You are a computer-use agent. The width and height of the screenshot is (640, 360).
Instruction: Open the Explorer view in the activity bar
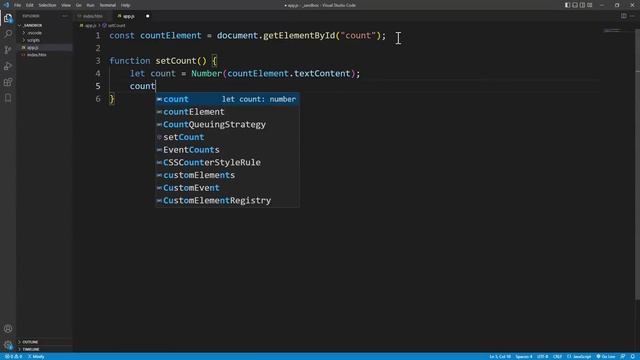(8, 18)
